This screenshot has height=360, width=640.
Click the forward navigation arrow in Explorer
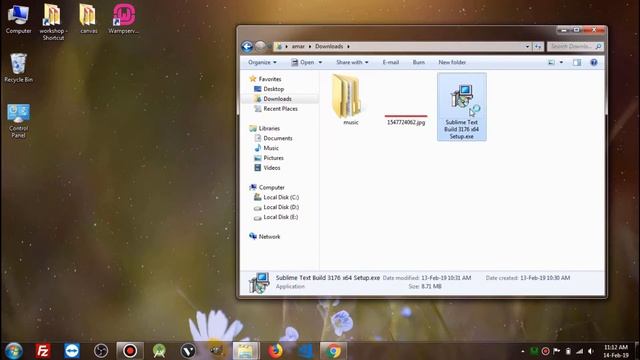coord(260,47)
